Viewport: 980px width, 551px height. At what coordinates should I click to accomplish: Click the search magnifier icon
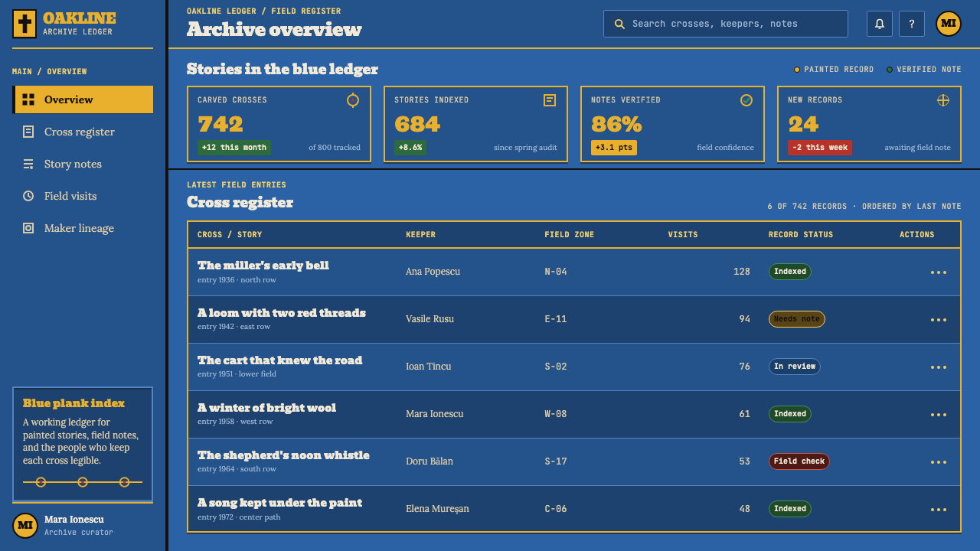(x=620, y=24)
